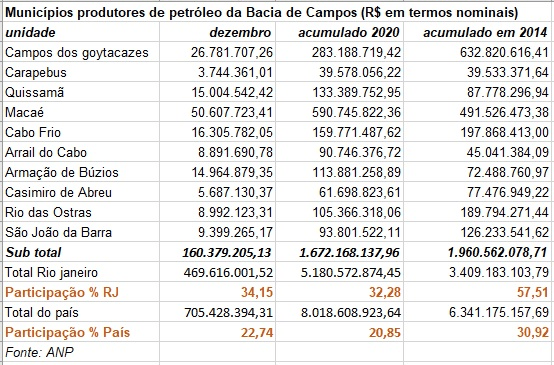Select Cabo Frio's 2014 value 197.868.413,00
This screenshot has width=554, height=365.
(505, 133)
